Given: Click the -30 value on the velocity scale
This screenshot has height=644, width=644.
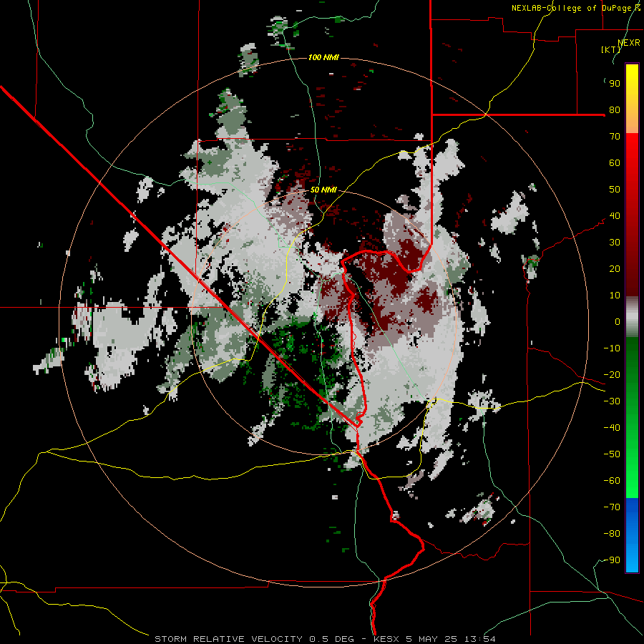Looking at the screenshot, I should pos(612,401).
